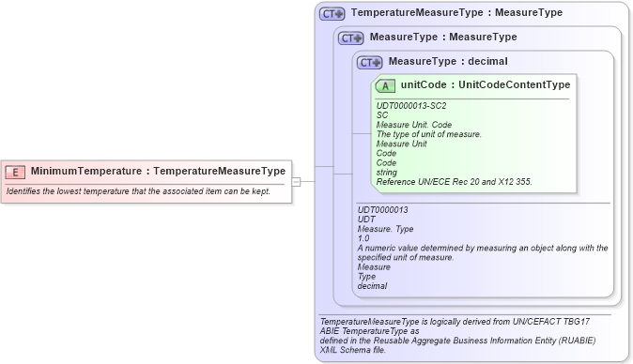The image size is (633, 364).
Task: Click the 'string' annotation in unitCode
Action: point(386,173)
